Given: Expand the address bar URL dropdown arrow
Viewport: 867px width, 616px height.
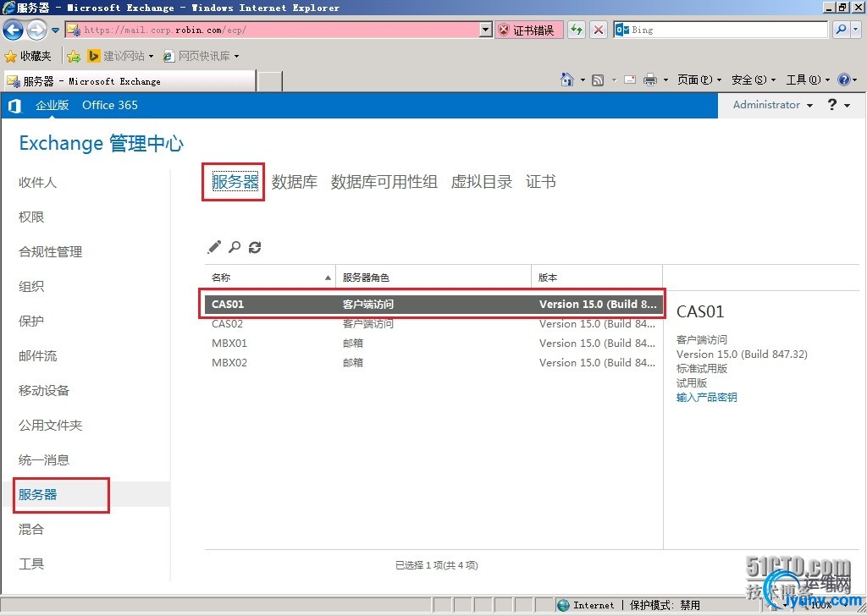Looking at the screenshot, I should pos(486,30).
